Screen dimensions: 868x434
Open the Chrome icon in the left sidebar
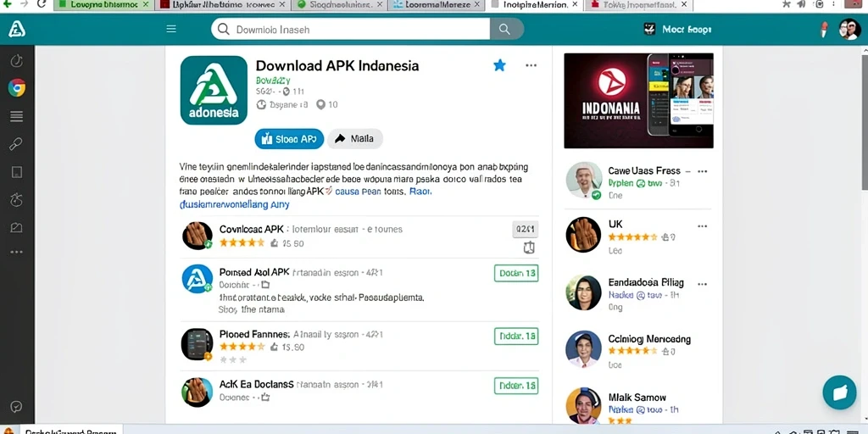tap(17, 88)
